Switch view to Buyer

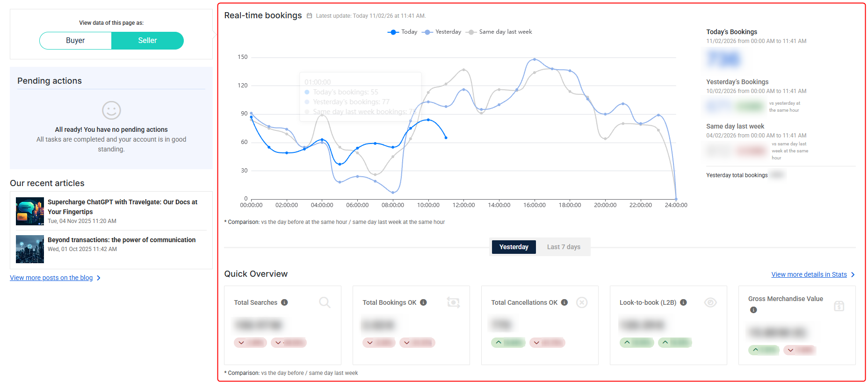tap(75, 41)
